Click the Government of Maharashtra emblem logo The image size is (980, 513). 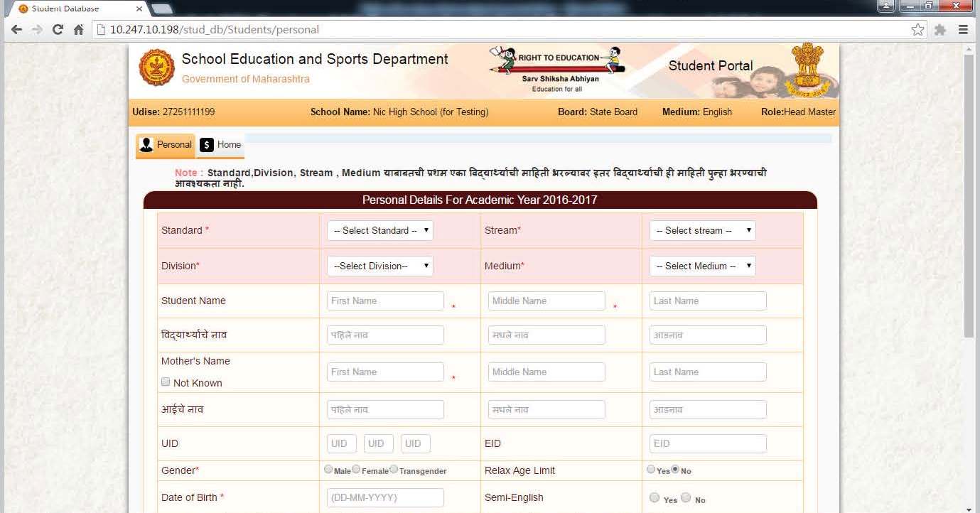click(x=156, y=67)
